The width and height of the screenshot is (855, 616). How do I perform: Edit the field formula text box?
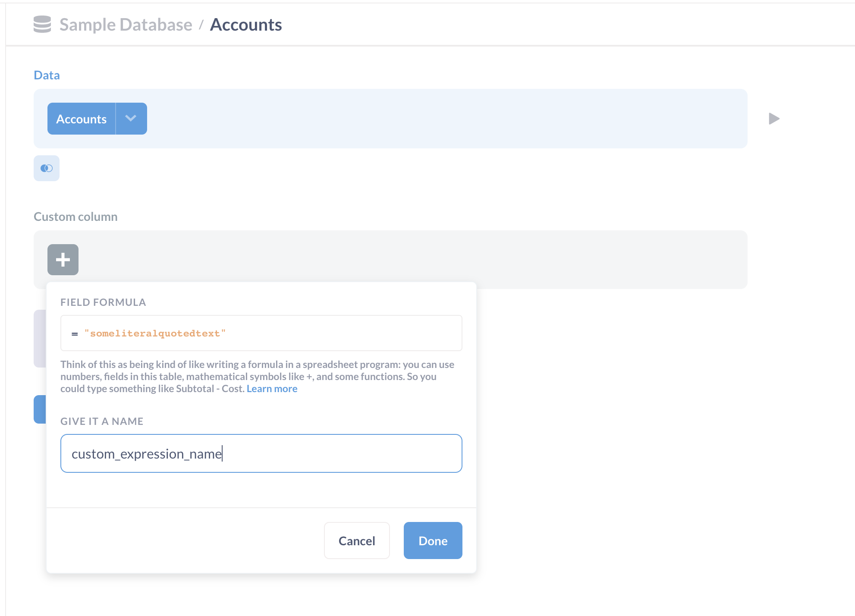pyautogui.click(x=261, y=333)
